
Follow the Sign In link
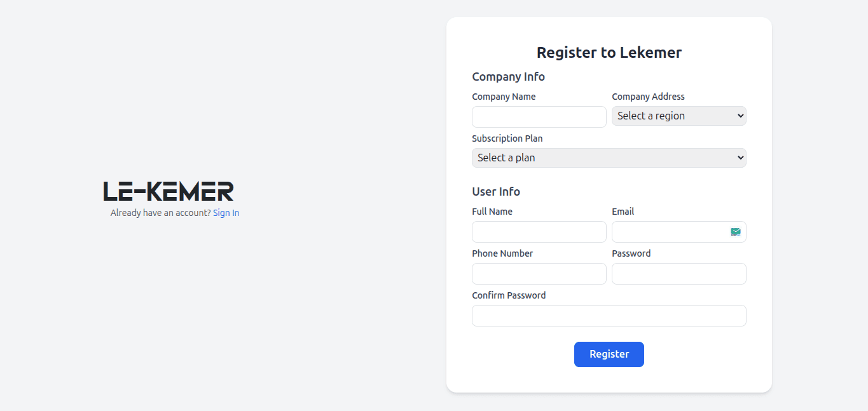(226, 213)
